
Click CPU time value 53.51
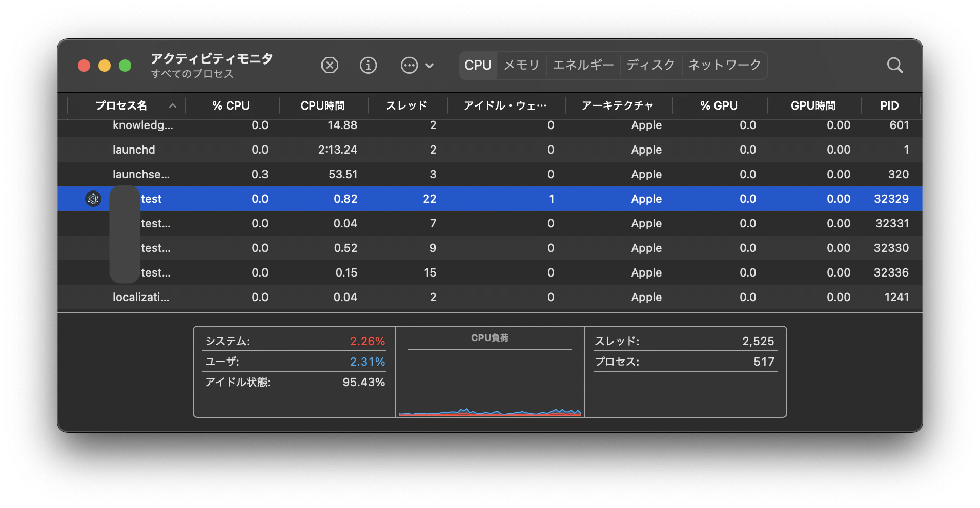(343, 174)
